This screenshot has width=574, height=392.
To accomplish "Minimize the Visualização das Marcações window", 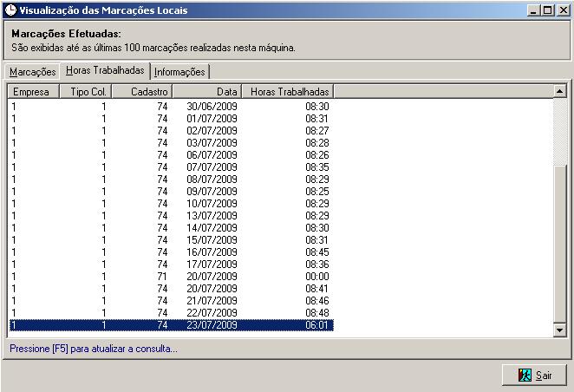I will click(x=534, y=10).
